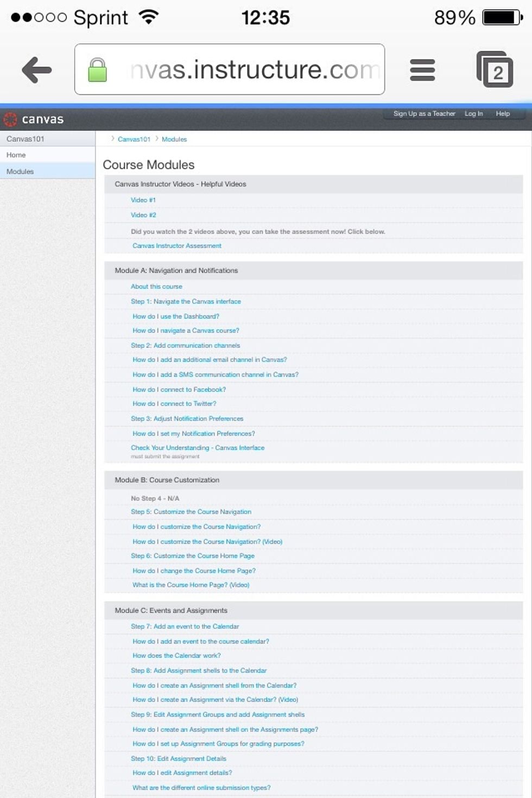The image size is (532, 798).
Task: Click Check Your Understanding - Canvas Interface
Action: pos(197,447)
